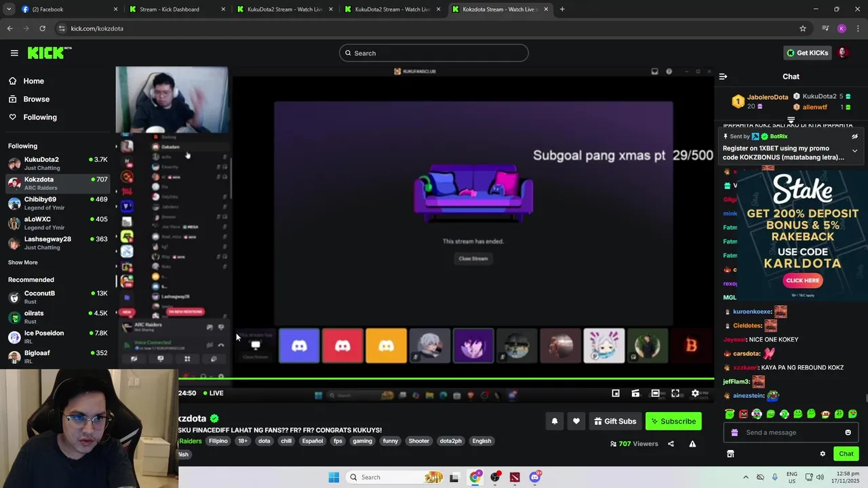Click the KICK logo
The image size is (868, 488).
[x=50, y=53]
